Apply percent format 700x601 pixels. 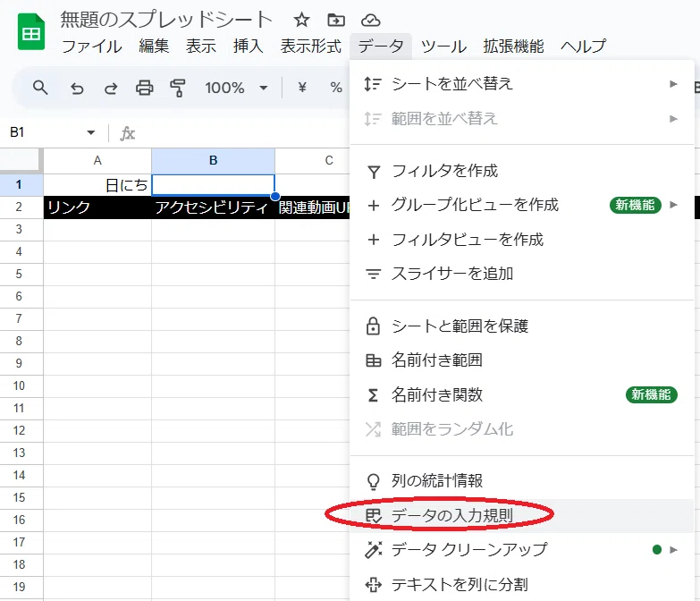(336, 88)
